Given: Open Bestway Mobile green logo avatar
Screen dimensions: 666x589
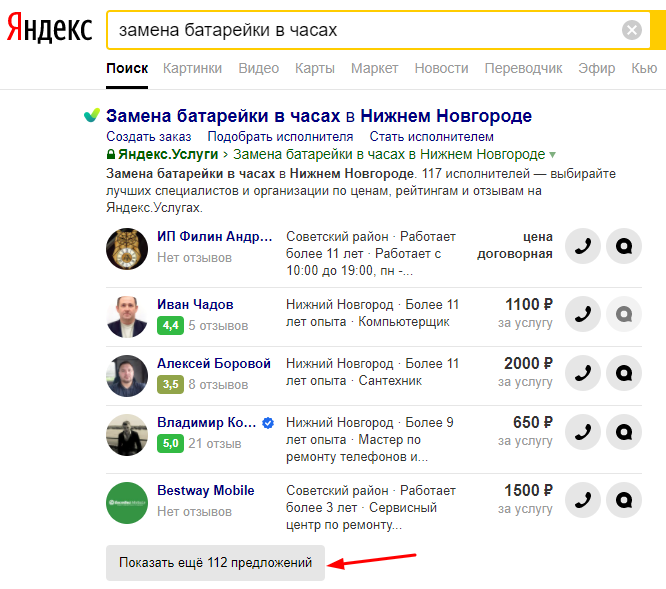Looking at the screenshot, I should [x=127, y=503].
